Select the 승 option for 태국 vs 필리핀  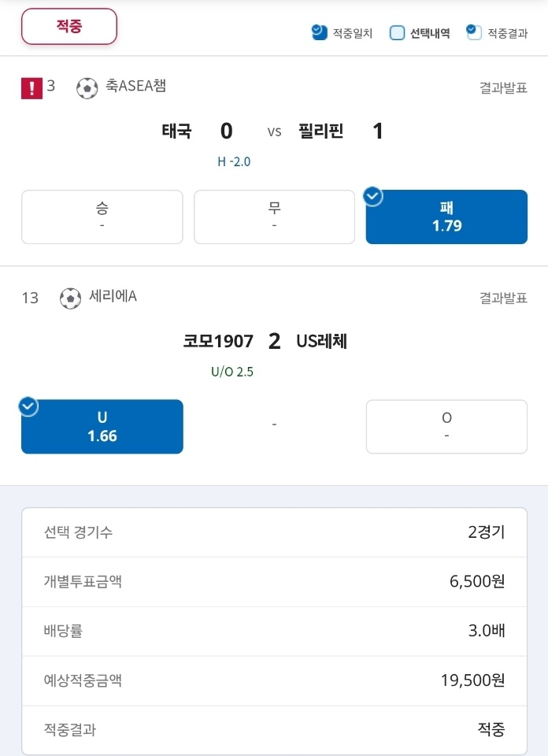pos(102,217)
